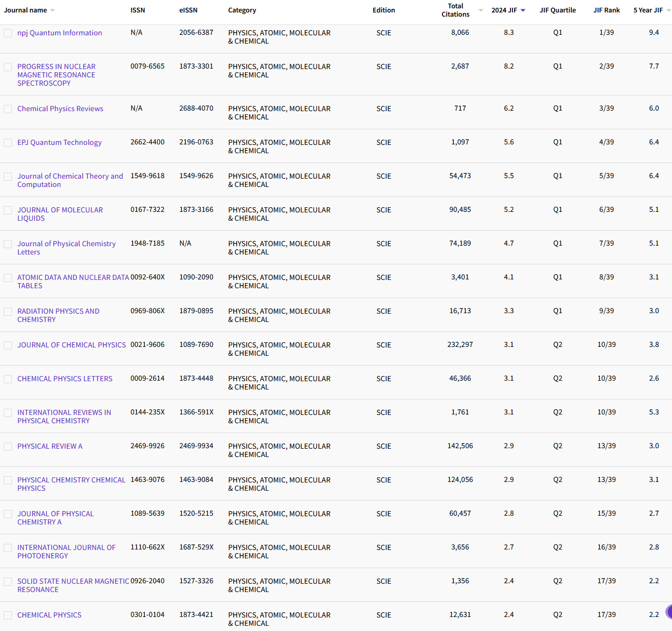672x631 pixels.
Task: Sort by Journal name using header arrow
Action: (52, 10)
